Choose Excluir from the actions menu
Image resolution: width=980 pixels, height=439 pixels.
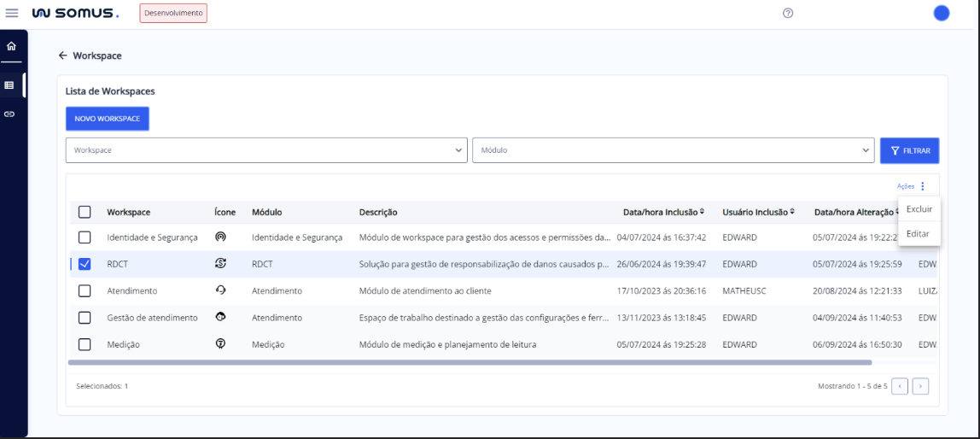click(919, 209)
